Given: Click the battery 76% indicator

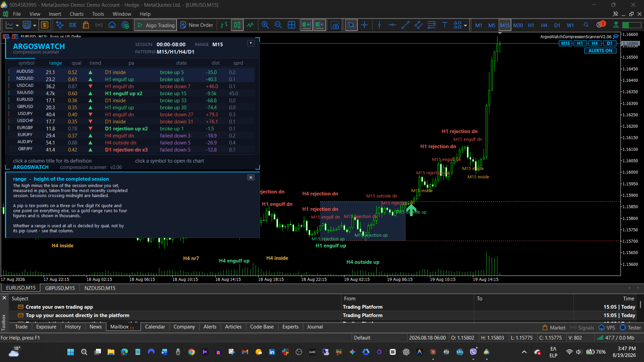Looking at the screenshot, I should coord(596,352).
